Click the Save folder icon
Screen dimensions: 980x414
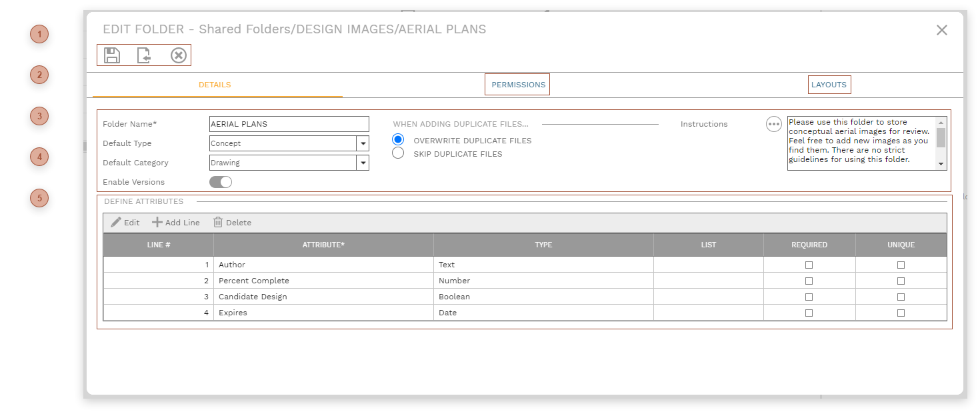(111, 55)
